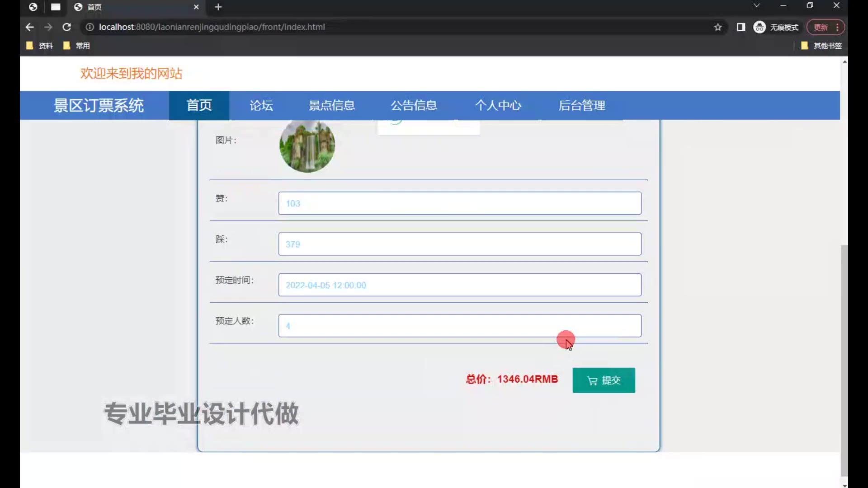Open the 论坛 navigation tab
This screenshot has height=488, width=868.
[261, 105]
